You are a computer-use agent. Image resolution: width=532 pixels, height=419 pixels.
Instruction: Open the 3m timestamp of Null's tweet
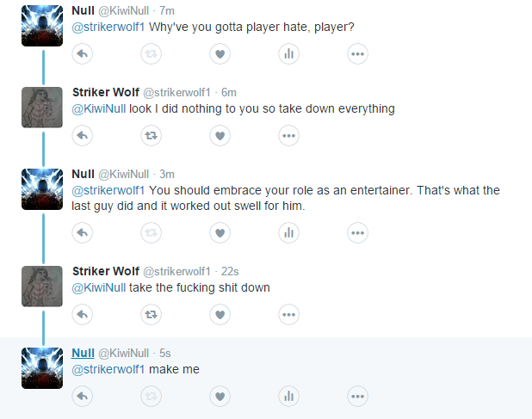pos(167,175)
